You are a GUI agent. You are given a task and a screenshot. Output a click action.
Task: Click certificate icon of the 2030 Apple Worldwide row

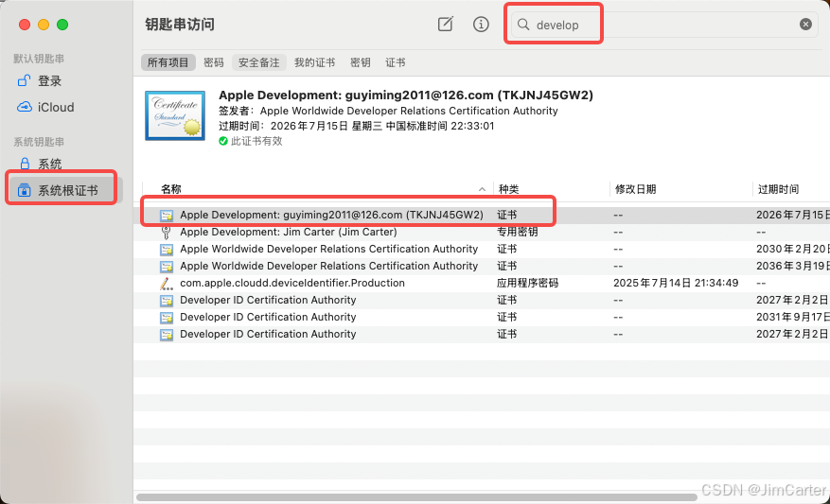[167, 249]
